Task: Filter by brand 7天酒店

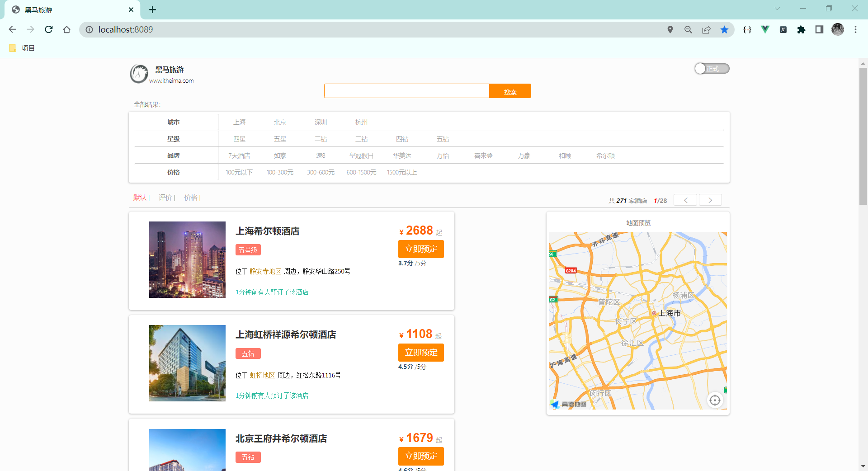Action: (x=240, y=155)
